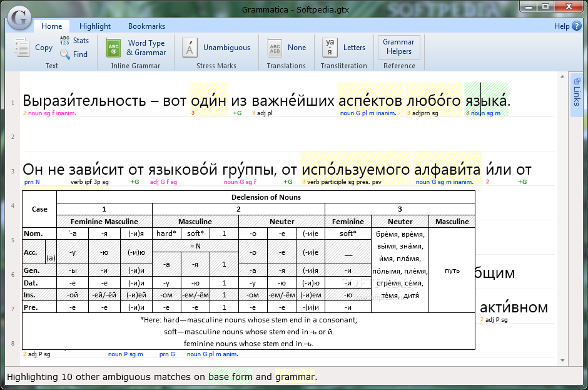Click the 'Ins.' row label

[x=29, y=295]
